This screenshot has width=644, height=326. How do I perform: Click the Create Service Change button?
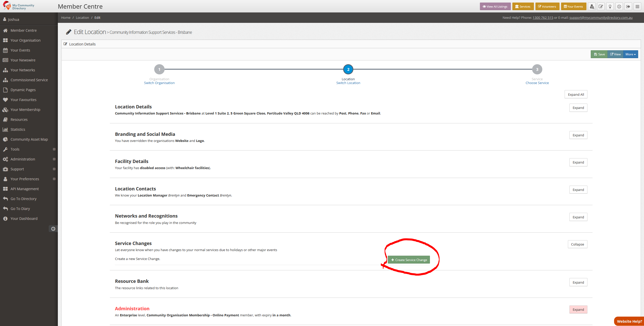[409, 259]
